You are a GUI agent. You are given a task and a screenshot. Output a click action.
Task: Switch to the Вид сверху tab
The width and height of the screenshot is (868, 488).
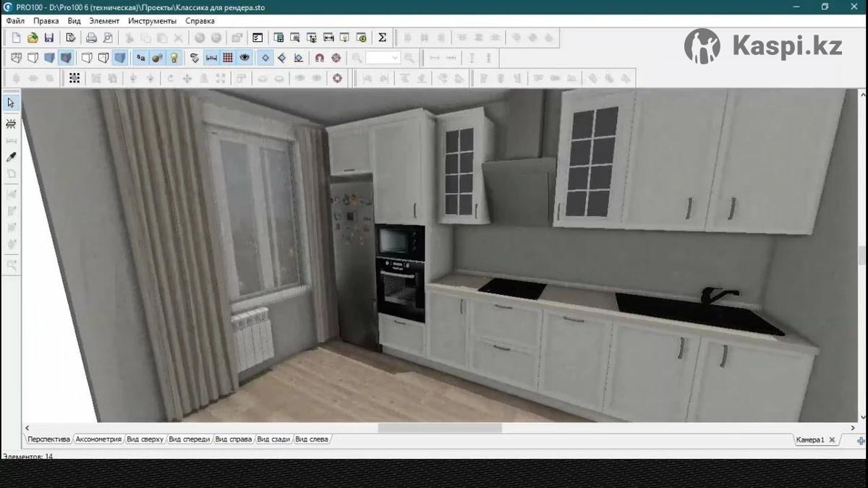(145, 440)
